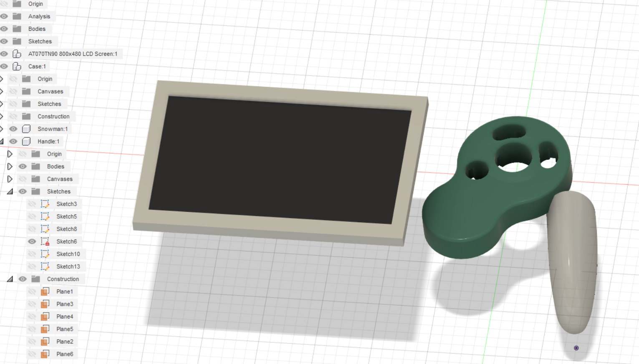This screenshot has width=639, height=364.
Task: Select the Analysis folder label
Action: pyautogui.click(x=39, y=16)
